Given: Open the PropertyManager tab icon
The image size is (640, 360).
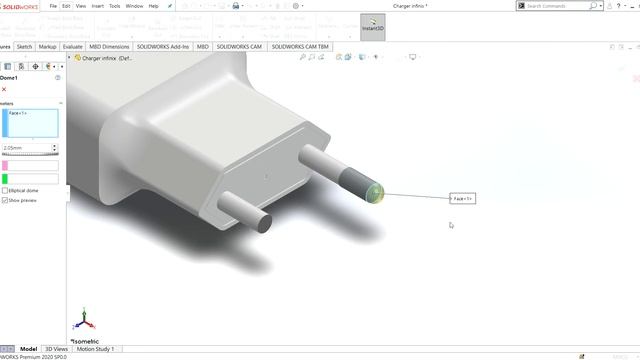Looking at the screenshot, I should point(8,66).
